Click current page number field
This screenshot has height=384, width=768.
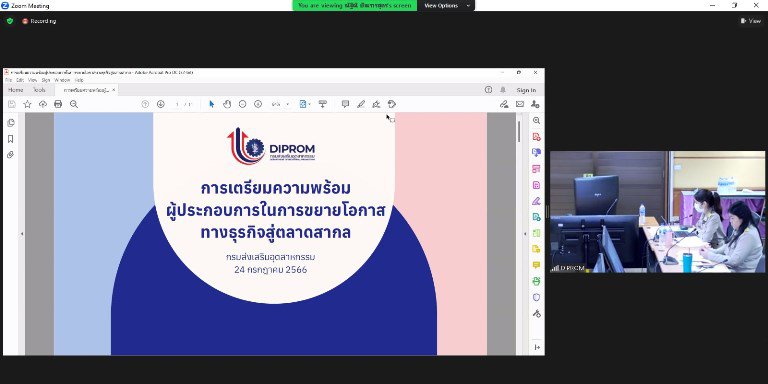[177, 104]
